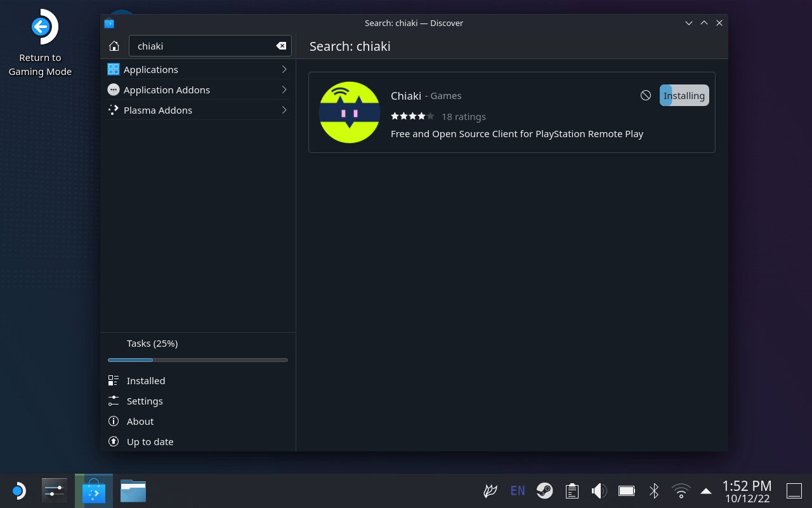Click the Up to date icon
The width and height of the screenshot is (812, 508).
tap(114, 441)
